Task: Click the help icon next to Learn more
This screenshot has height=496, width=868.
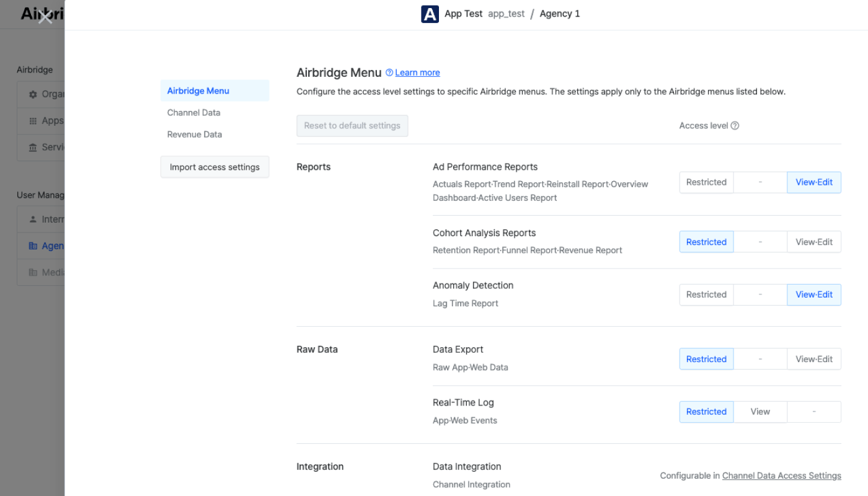Action: [x=389, y=73]
